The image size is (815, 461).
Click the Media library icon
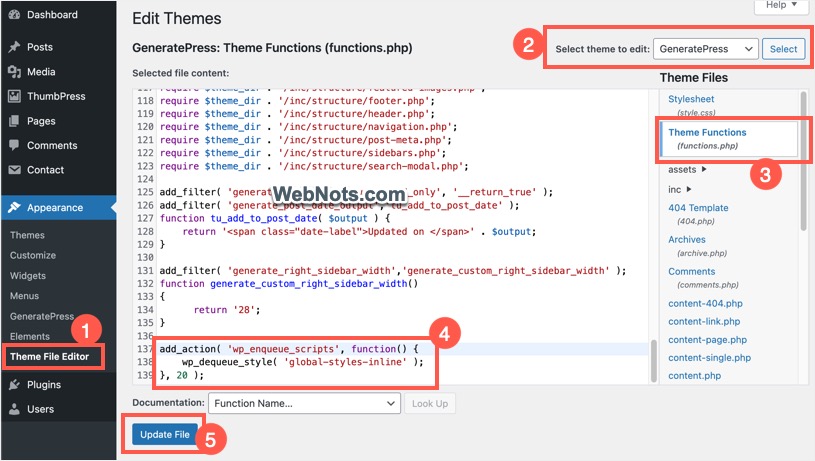click(x=14, y=72)
